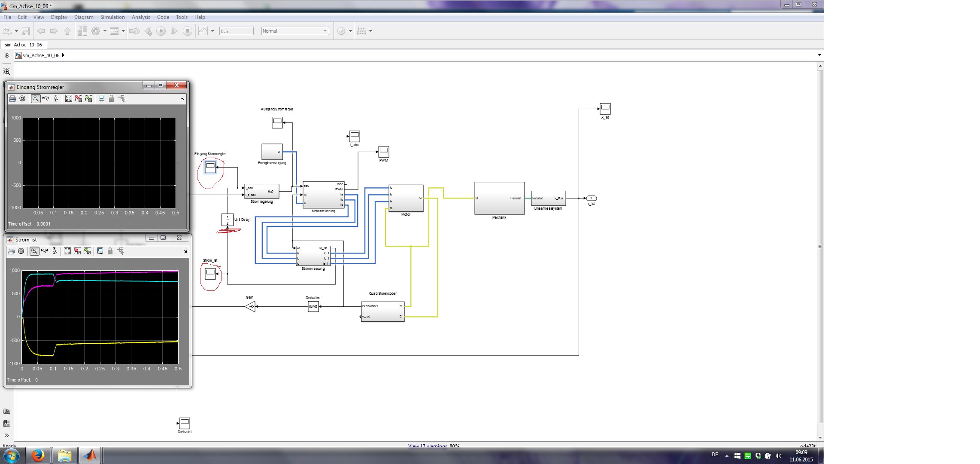Toggle floating scope in Eingang Stromregler toolbar
This screenshot has width=980, height=464.
coord(101,99)
